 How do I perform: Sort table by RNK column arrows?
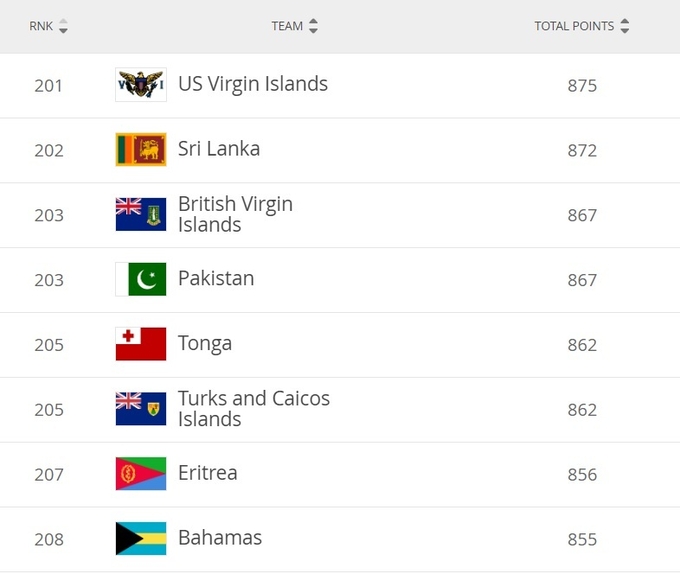[x=63, y=26]
